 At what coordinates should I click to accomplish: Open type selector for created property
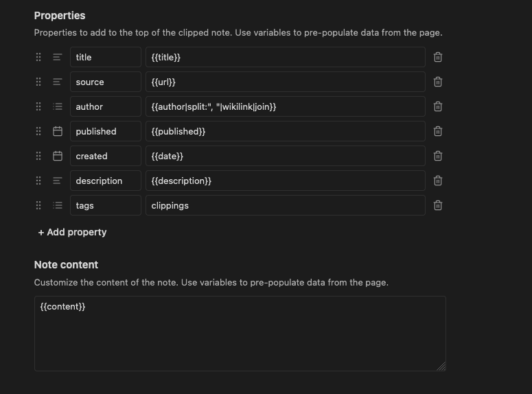pos(58,156)
